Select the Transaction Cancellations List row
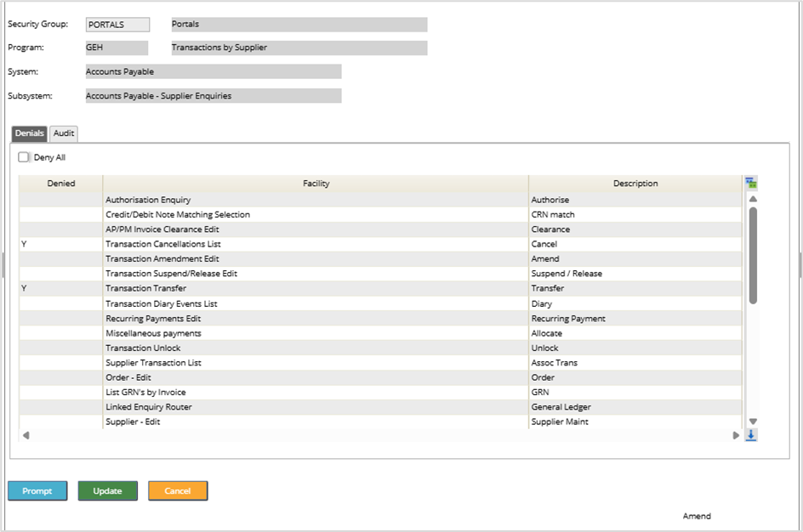Screen dimensions: 803x532 click(380, 245)
